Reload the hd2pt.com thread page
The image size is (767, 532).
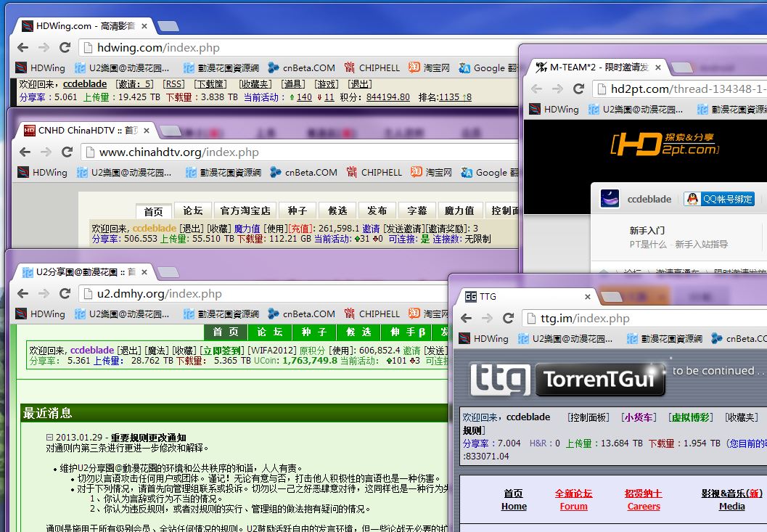(578, 89)
